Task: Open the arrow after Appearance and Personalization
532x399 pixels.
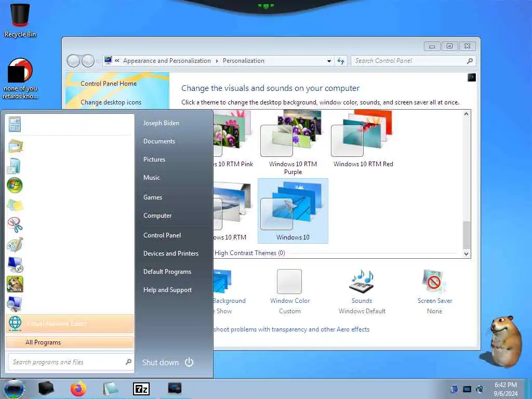Action: [217, 61]
